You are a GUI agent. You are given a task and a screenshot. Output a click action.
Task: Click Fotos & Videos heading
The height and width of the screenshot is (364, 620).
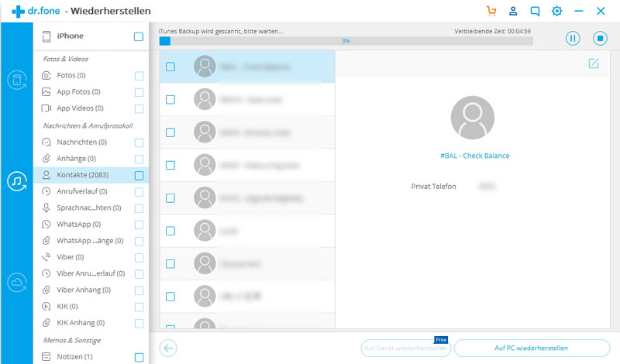tap(66, 59)
